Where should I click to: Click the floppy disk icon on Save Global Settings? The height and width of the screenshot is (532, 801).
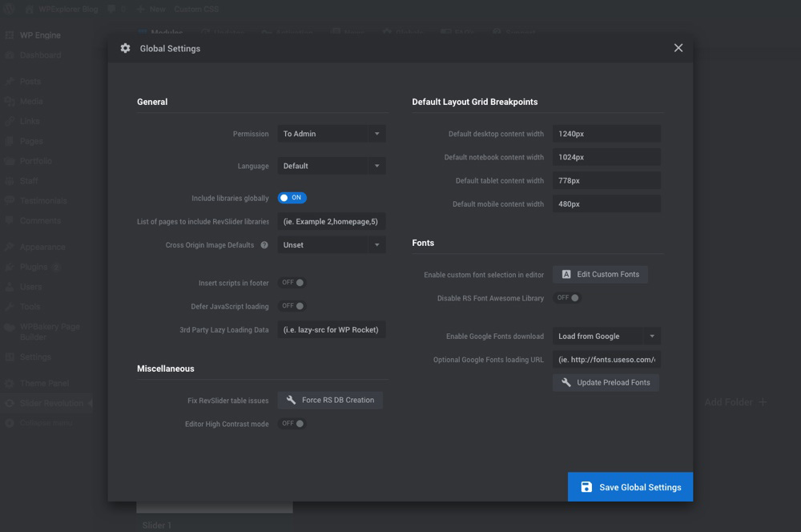click(586, 487)
